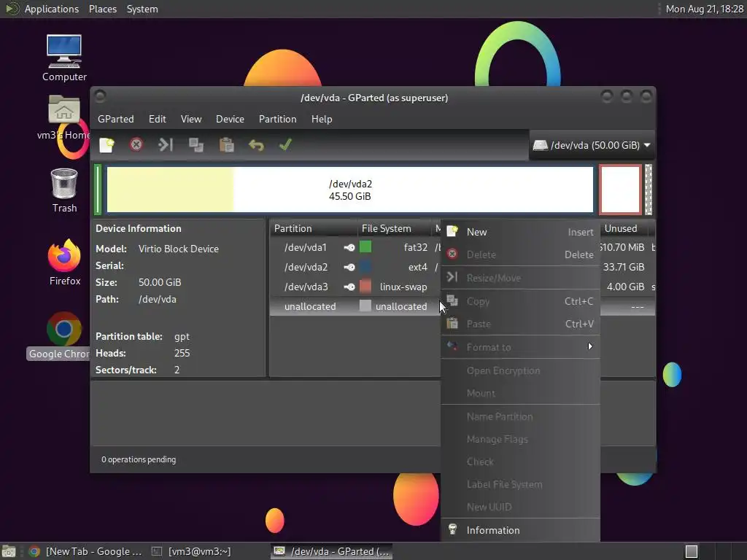
Task: Open the Places menu in top panel
Action: click(103, 9)
